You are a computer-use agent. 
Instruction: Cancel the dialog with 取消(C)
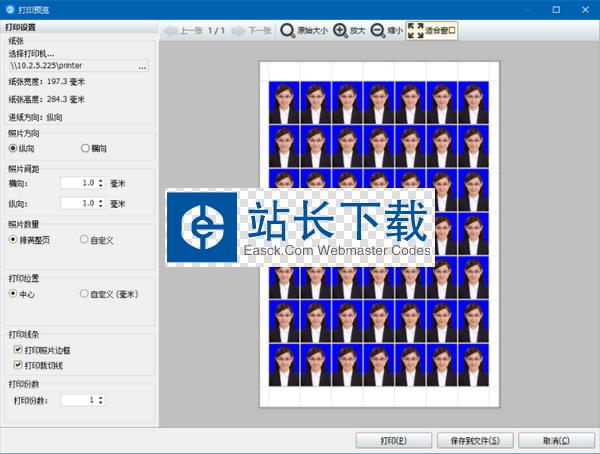[x=556, y=440]
